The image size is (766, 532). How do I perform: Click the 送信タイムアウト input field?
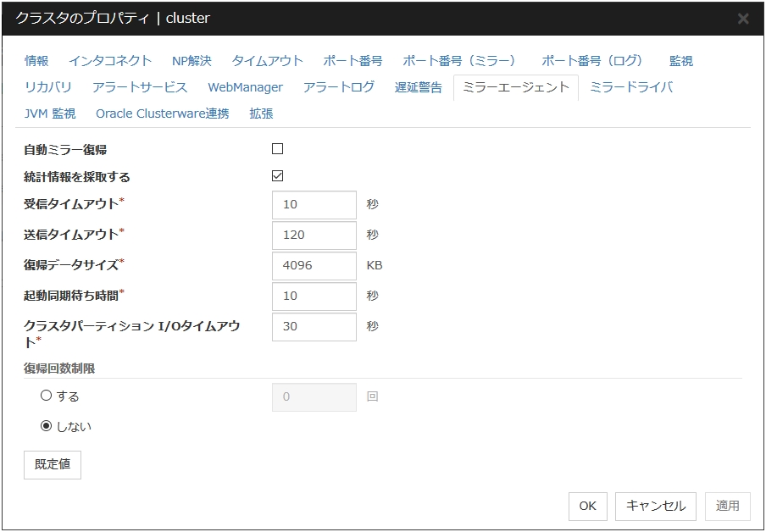(314, 236)
